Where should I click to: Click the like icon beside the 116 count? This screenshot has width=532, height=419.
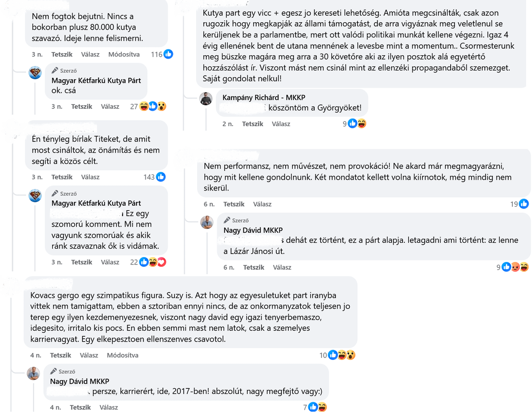(168, 54)
